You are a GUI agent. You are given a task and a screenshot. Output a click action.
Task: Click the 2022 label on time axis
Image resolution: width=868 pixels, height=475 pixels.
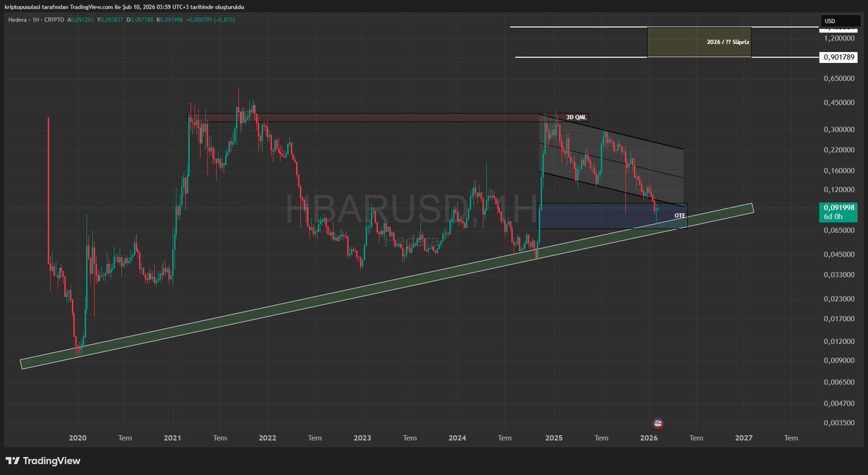[x=268, y=437]
